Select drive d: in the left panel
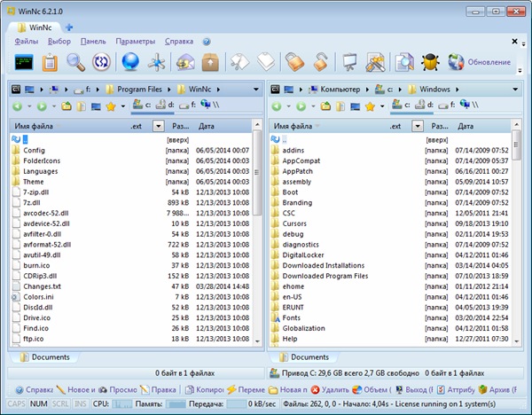This screenshot has width=532, height=415. pyautogui.click(x=163, y=106)
